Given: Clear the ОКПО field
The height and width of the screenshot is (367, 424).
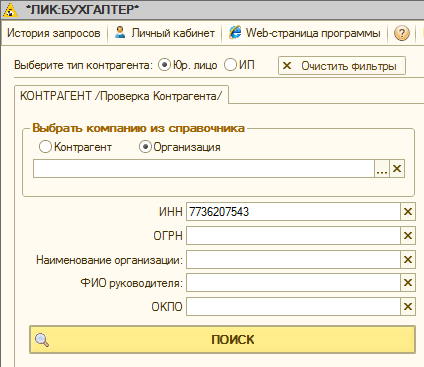Looking at the screenshot, I should point(408,307).
